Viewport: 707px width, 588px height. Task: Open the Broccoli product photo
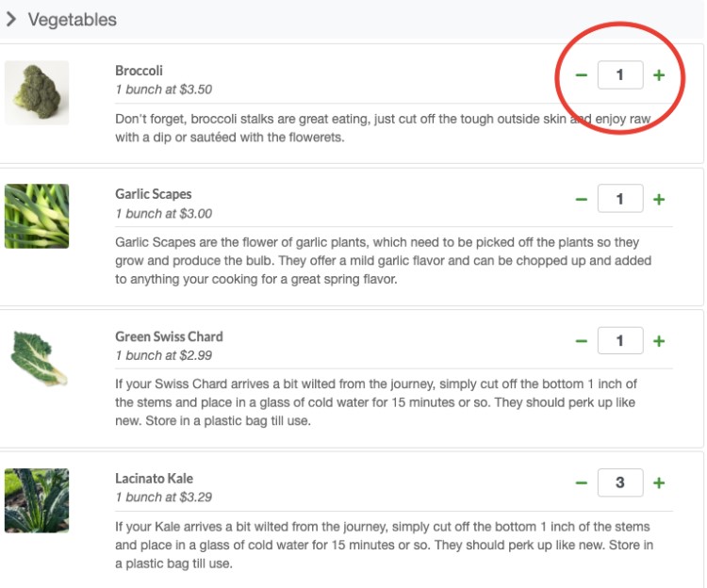tap(37, 92)
